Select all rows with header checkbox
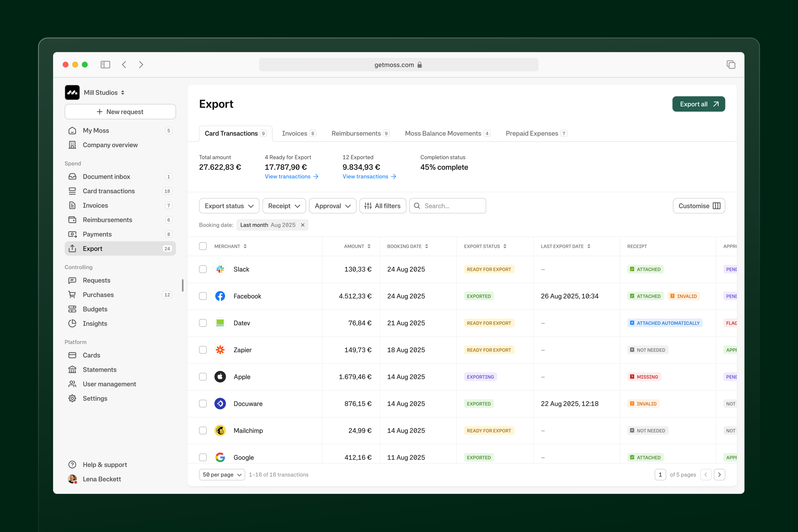798x532 pixels. (203, 246)
